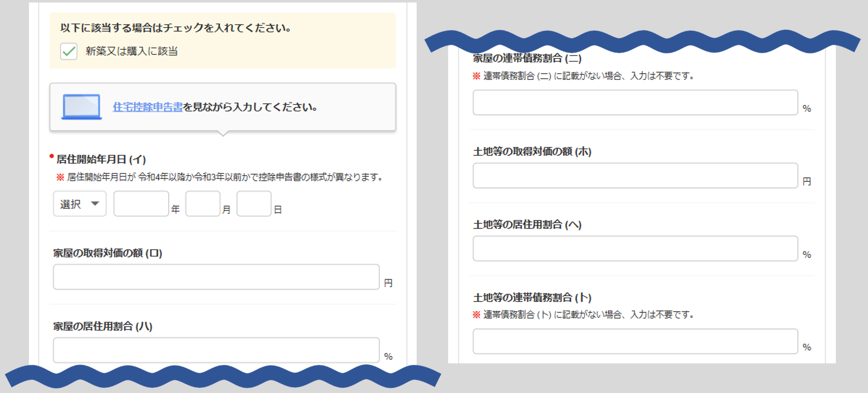Focus the 家屋の居住用割合 (ハ) percent field
The height and width of the screenshot is (393, 868).
[216, 350]
